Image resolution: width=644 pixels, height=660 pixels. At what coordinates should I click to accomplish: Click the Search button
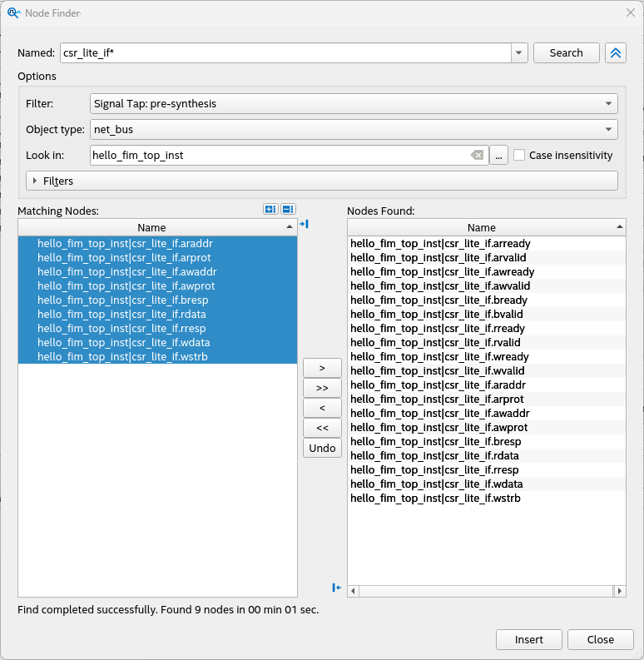pos(566,53)
